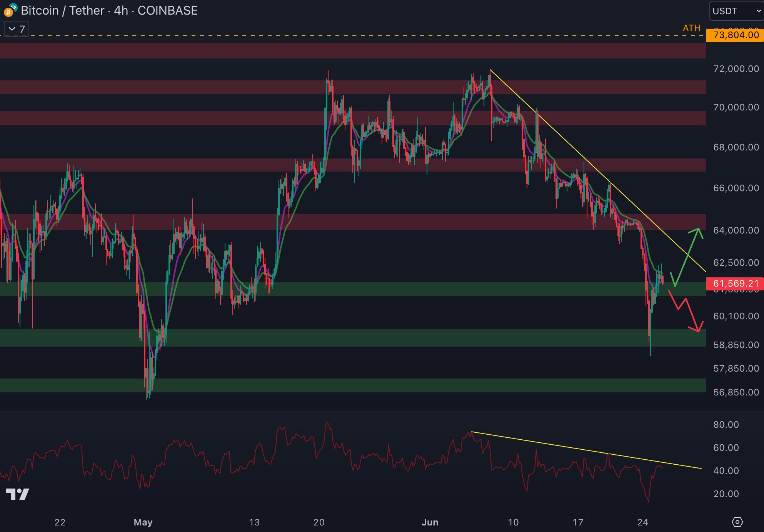This screenshot has height=532, width=764.
Task: Click the 13 date label on time axis
Action: 254,522
